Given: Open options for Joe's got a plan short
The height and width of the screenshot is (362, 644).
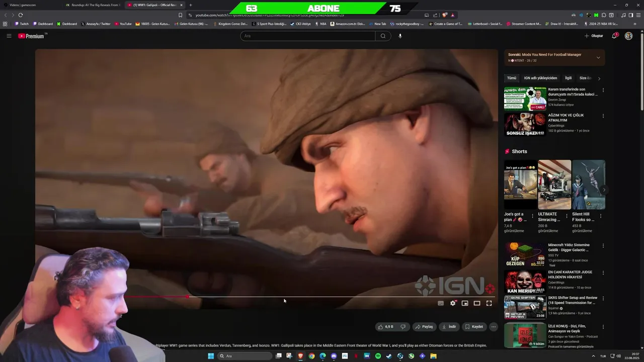Looking at the screenshot, I should coord(532,216).
